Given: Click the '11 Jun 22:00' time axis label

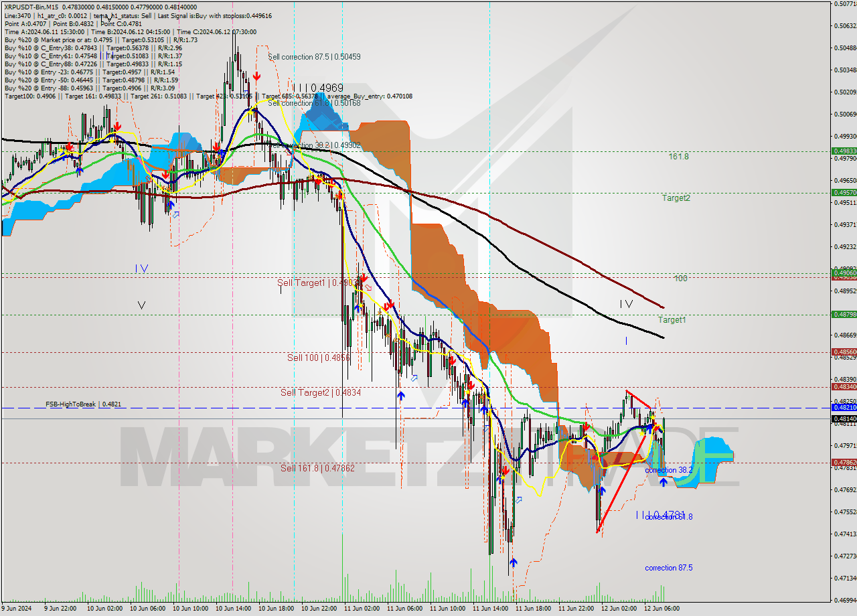Looking at the screenshot, I should click(x=576, y=609).
